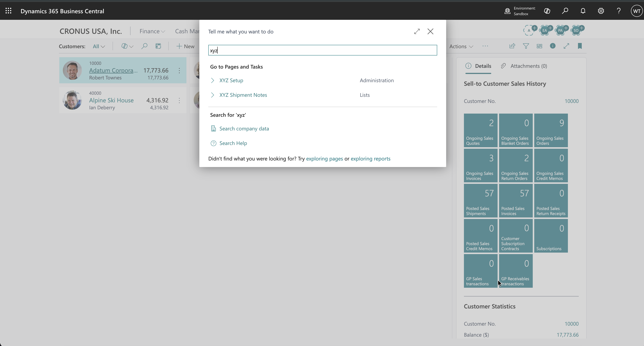The height and width of the screenshot is (346, 644).
Task: Open Posted Sales Invoices tile
Action: pyautogui.click(x=516, y=201)
